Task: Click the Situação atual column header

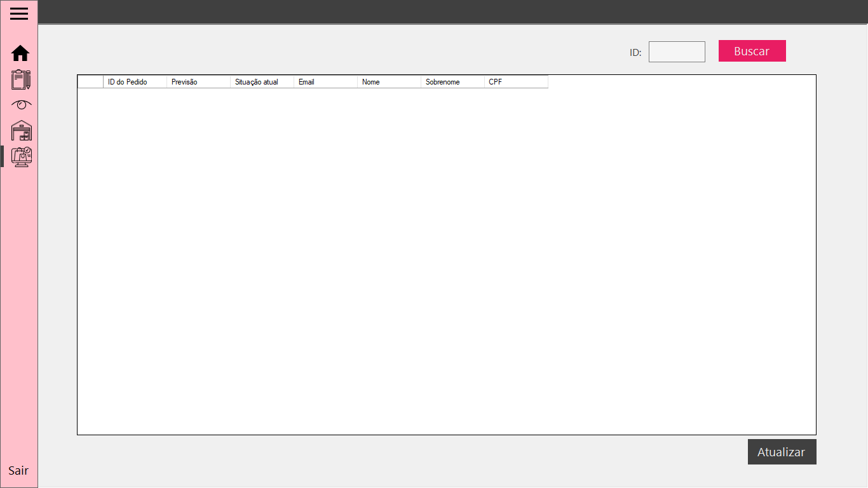Action: 261,81
